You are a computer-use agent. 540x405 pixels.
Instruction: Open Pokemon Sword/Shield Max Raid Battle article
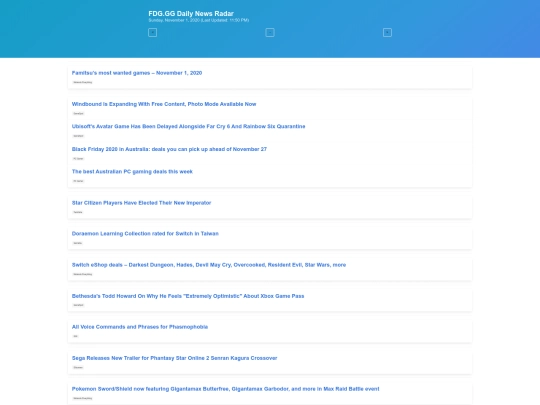(225, 389)
